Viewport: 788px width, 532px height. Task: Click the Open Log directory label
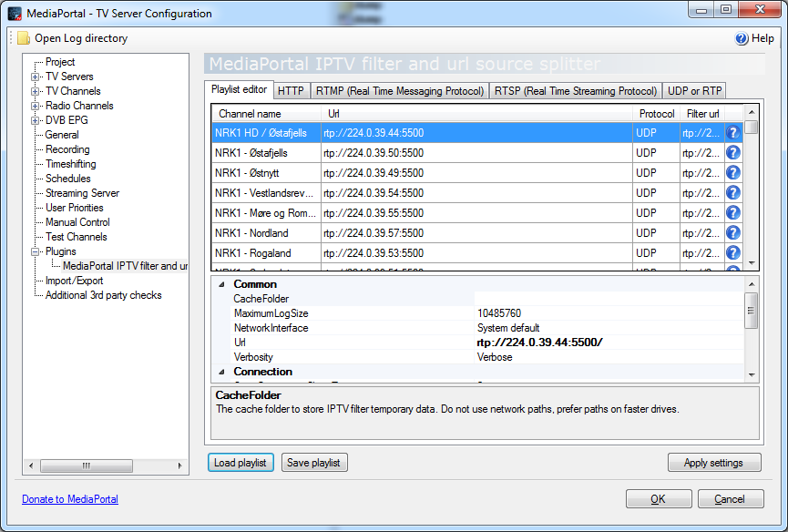pos(81,38)
